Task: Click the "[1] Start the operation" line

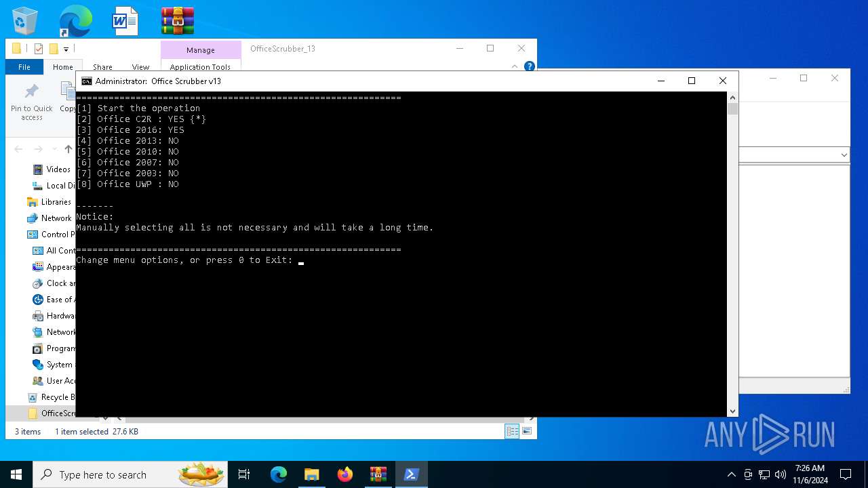Action: tap(138, 108)
